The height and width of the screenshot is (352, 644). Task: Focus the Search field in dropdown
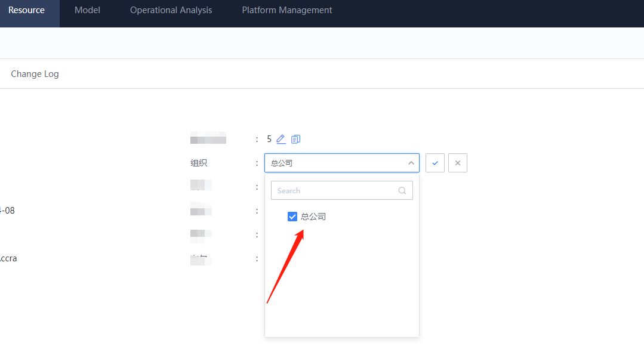pyautogui.click(x=342, y=190)
